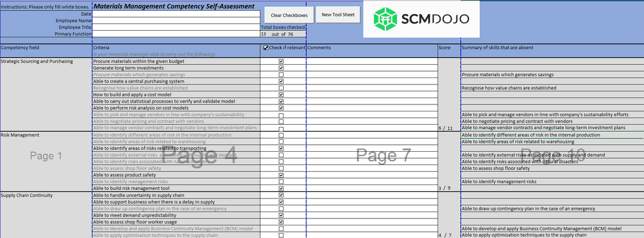Uncheck 'risks related to transporting' checkbox
Viewport: 644px width, 238px height.
[x=281, y=149]
